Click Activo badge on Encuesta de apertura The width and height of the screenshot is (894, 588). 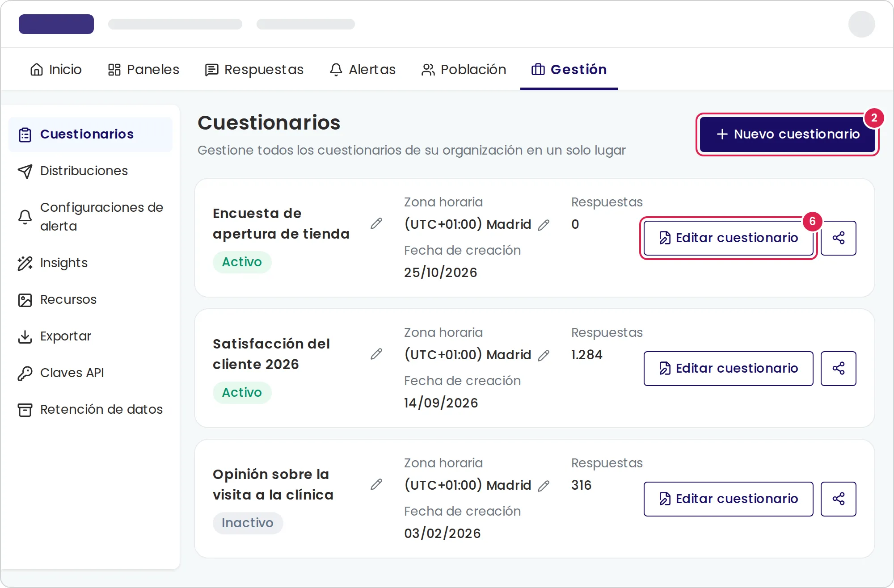pyautogui.click(x=242, y=262)
